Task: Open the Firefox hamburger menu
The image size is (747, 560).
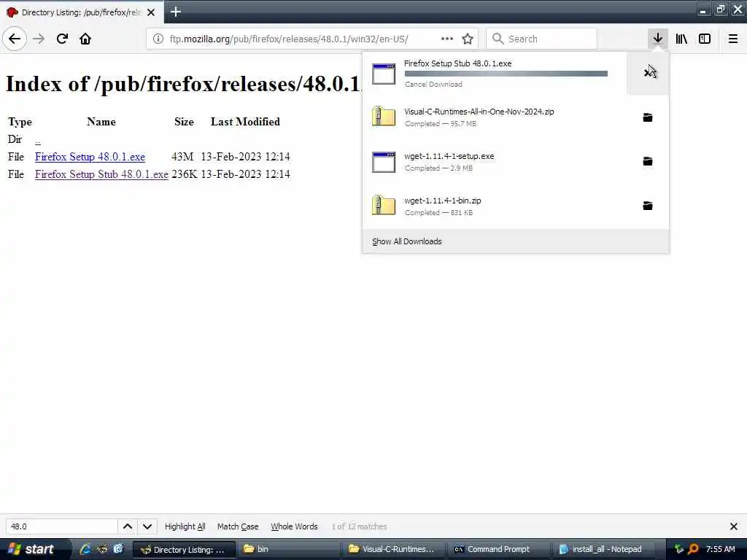Action: (733, 39)
